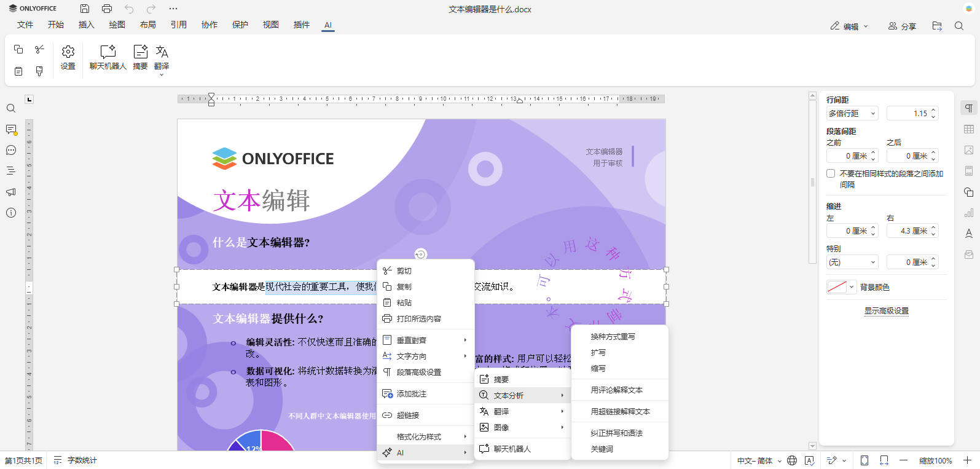
Task: Open the 中文-简体 language dropdown
Action: [759, 460]
